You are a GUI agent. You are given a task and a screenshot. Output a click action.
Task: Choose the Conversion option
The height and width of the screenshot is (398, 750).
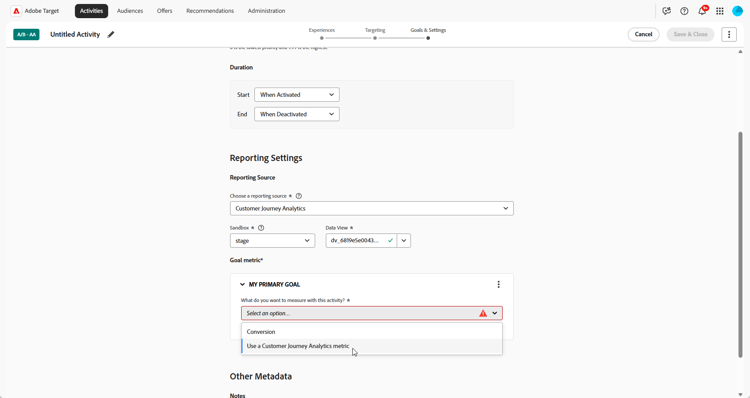372,332
